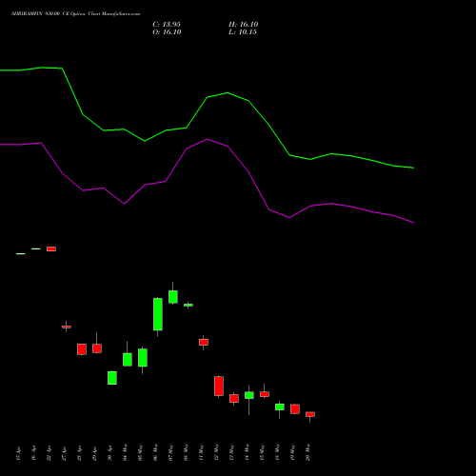Click the 27 Apr date label

(x=64, y=453)
